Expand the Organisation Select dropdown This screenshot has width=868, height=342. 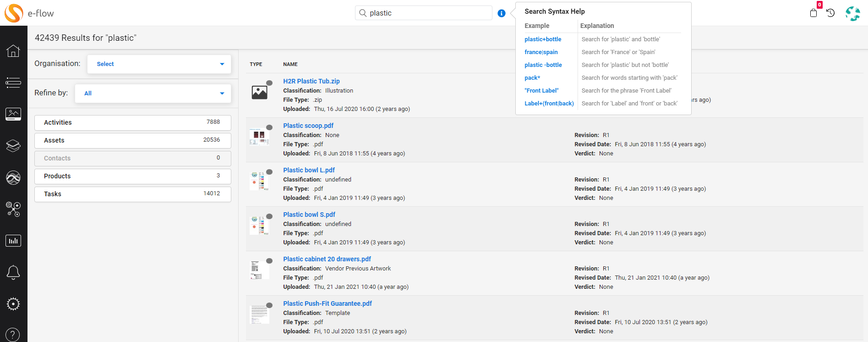(x=159, y=64)
